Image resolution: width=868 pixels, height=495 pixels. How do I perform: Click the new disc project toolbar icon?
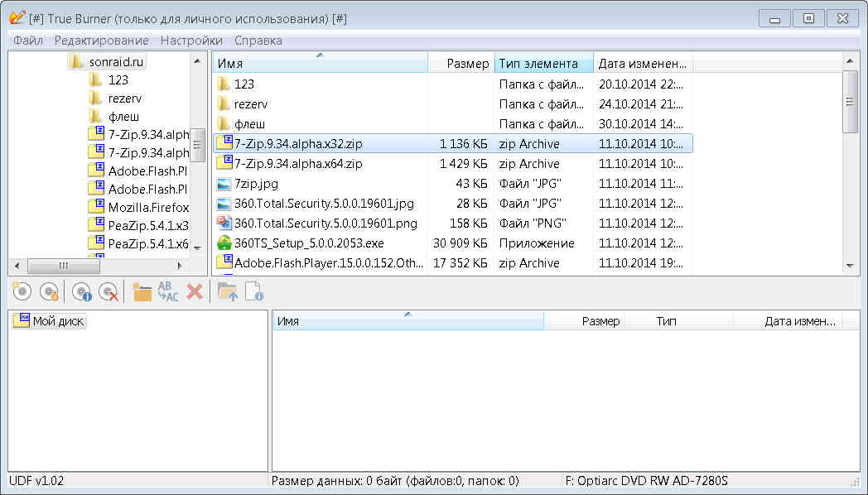point(22,291)
